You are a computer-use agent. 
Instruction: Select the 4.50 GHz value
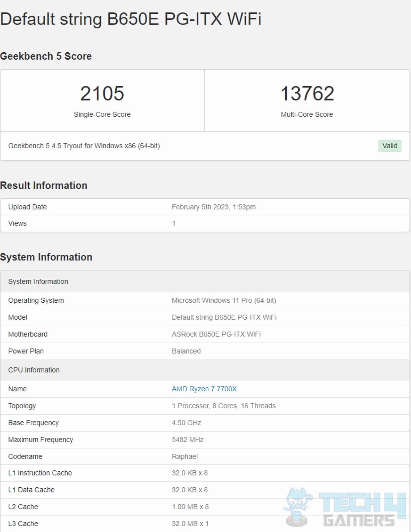(x=187, y=423)
